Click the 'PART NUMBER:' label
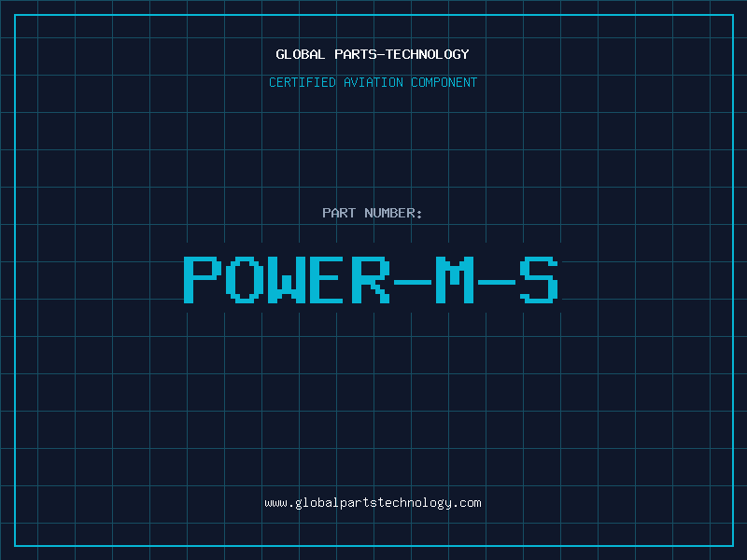 [x=373, y=213]
